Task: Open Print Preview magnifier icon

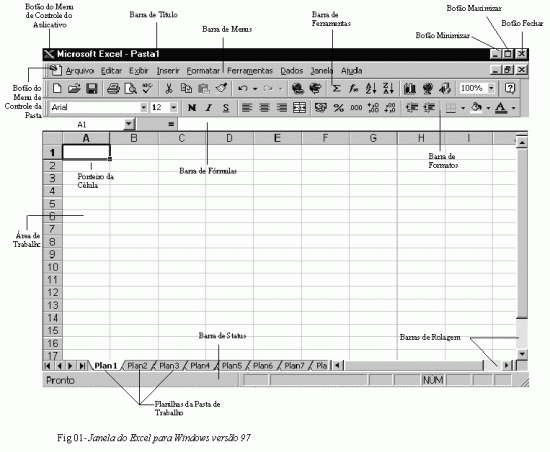Action: (x=130, y=88)
